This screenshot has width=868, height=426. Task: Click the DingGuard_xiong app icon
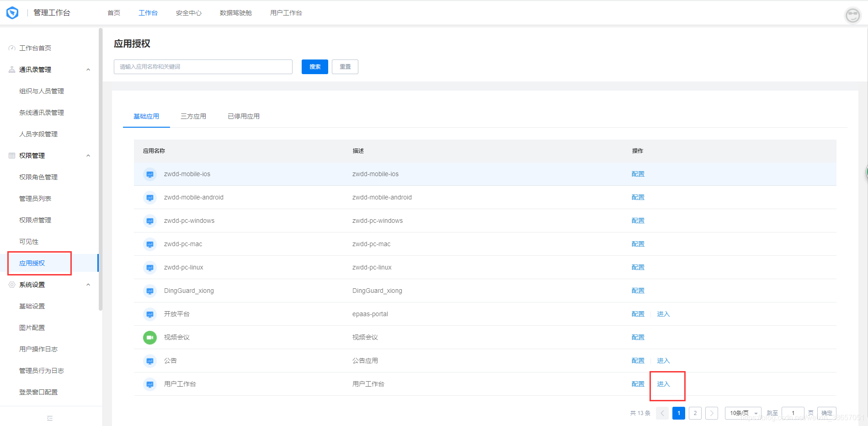(x=149, y=291)
